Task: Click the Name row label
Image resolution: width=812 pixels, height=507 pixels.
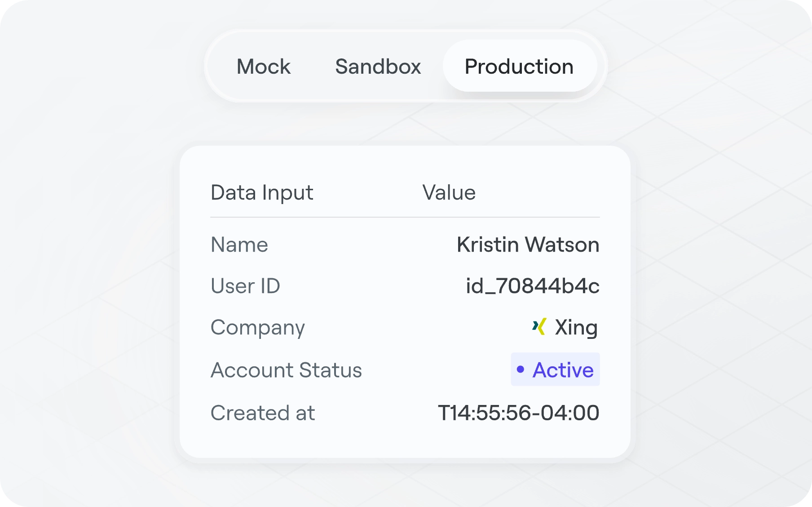Action: pyautogui.click(x=239, y=245)
